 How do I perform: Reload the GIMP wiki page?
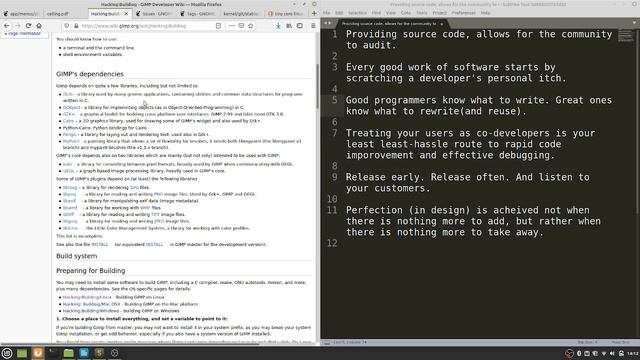28,26
